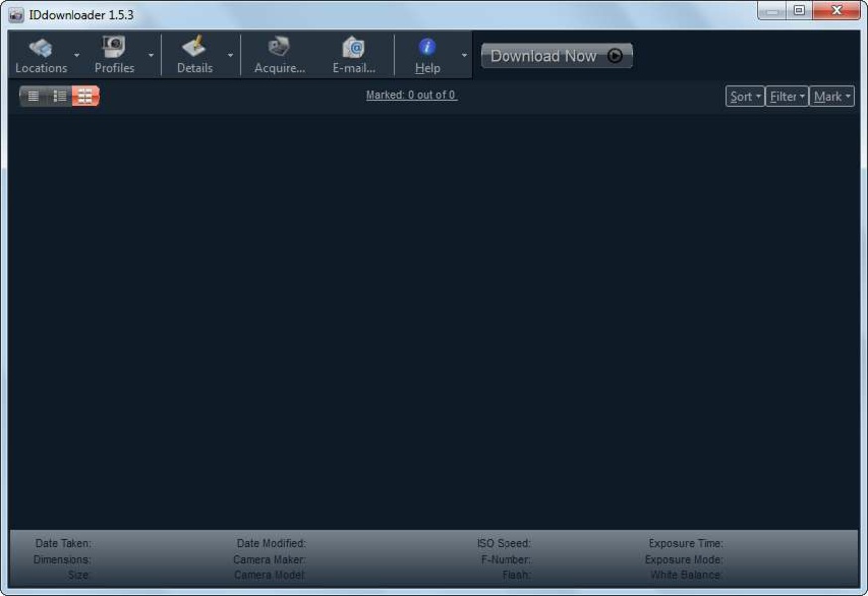This screenshot has height=596, width=868.
Task: Switch to detailed list view
Action: point(59,96)
